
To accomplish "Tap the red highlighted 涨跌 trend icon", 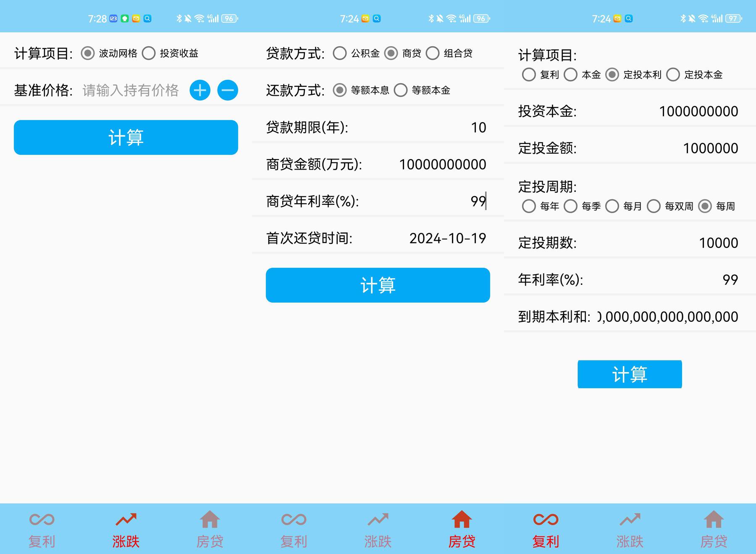I will point(126,520).
